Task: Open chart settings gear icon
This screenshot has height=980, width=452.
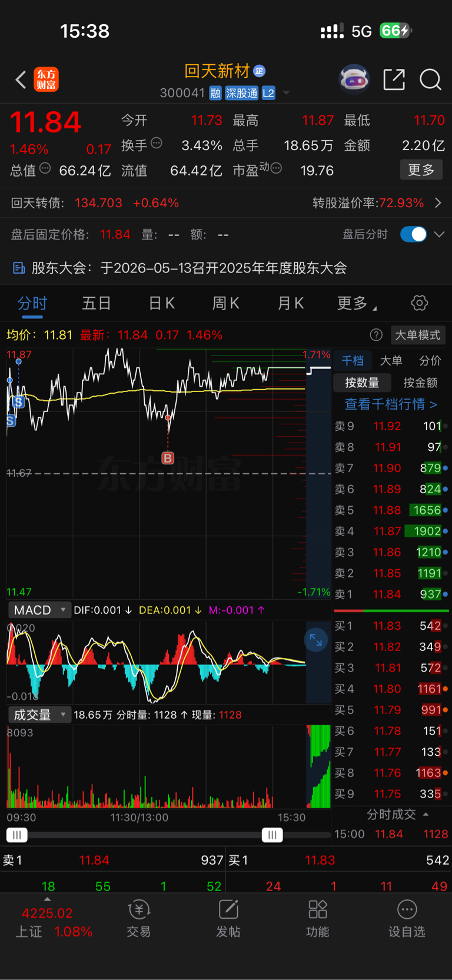Action: pos(420,303)
